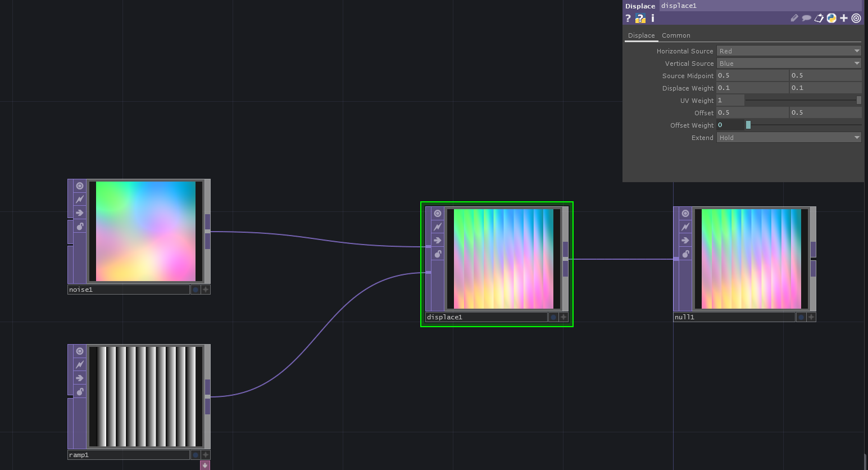Click the comment speech bubble icon
This screenshot has width=868, height=470.
806,19
